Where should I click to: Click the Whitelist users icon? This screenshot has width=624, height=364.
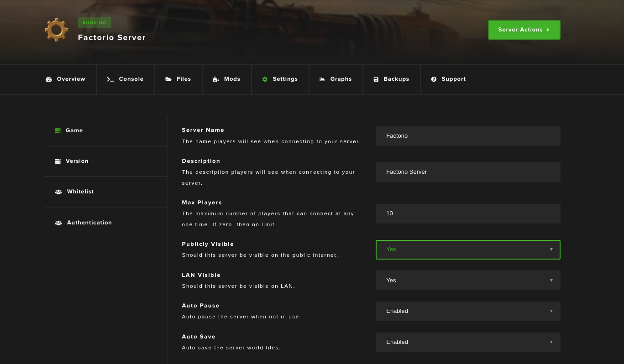click(58, 192)
